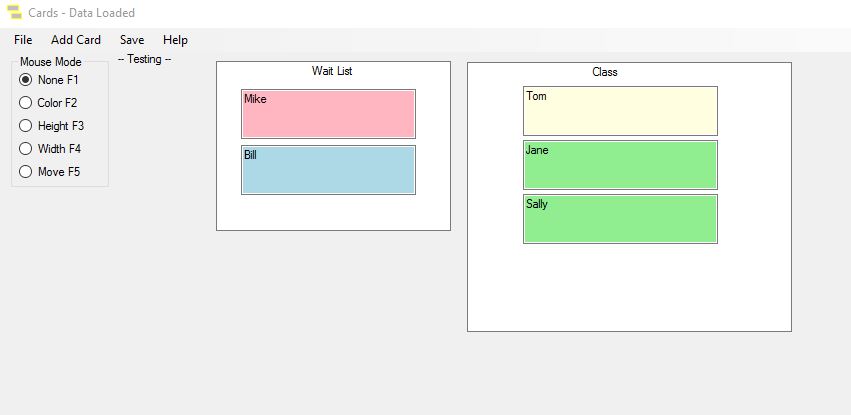Image resolution: width=851 pixels, height=415 pixels.
Task: Select the None F1 mouse mode
Action: click(27, 80)
